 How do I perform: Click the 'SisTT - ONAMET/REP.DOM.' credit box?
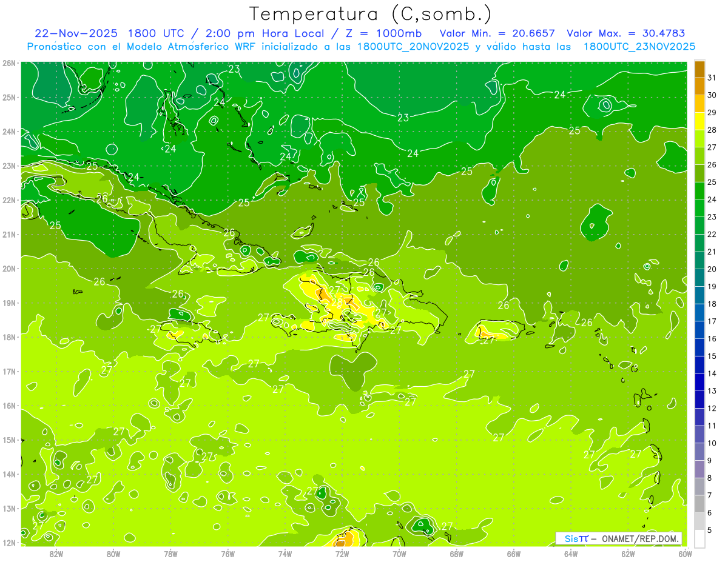click(619, 538)
